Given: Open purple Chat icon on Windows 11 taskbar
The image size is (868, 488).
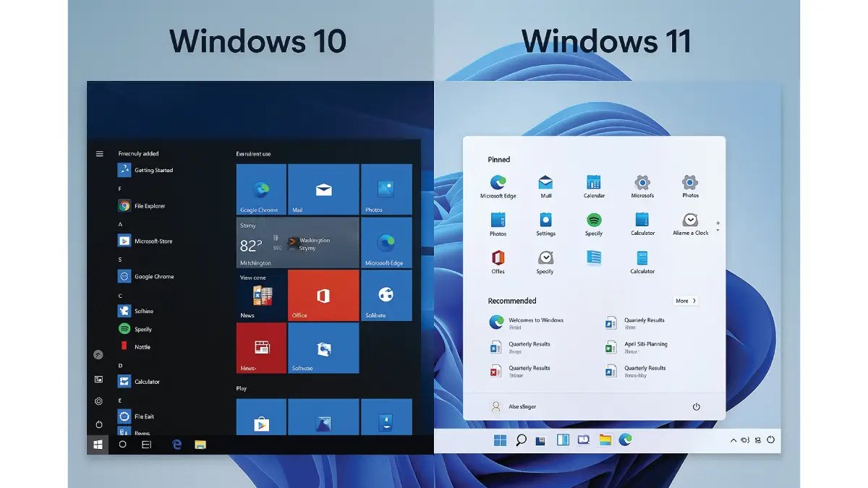Looking at the screenshot, I should tap(584, 440).
